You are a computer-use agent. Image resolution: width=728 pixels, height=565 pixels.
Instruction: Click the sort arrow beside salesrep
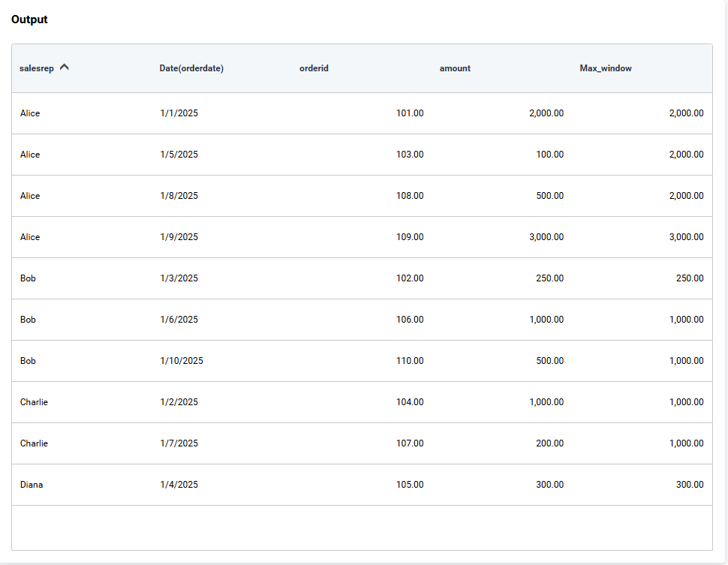[x=65, y=68]
